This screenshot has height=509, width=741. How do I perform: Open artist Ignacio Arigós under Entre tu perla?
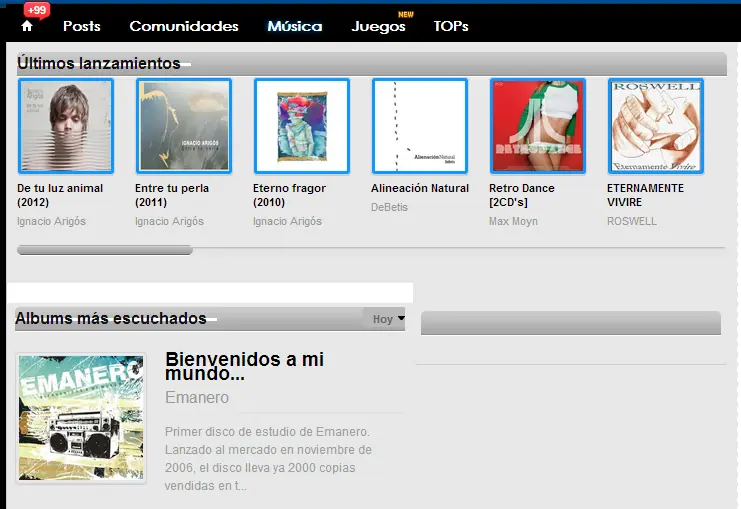click(169, 221)
